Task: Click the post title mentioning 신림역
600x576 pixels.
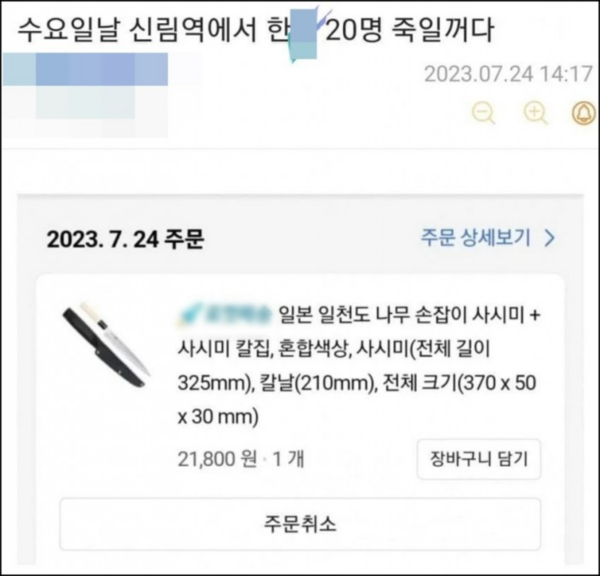Action: pos(256,30)
